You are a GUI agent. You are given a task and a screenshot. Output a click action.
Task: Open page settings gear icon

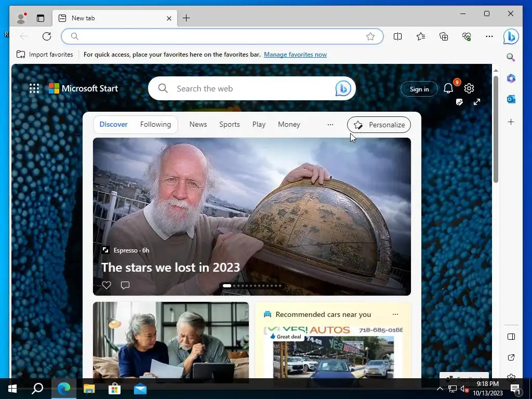(x=469, y=88)
